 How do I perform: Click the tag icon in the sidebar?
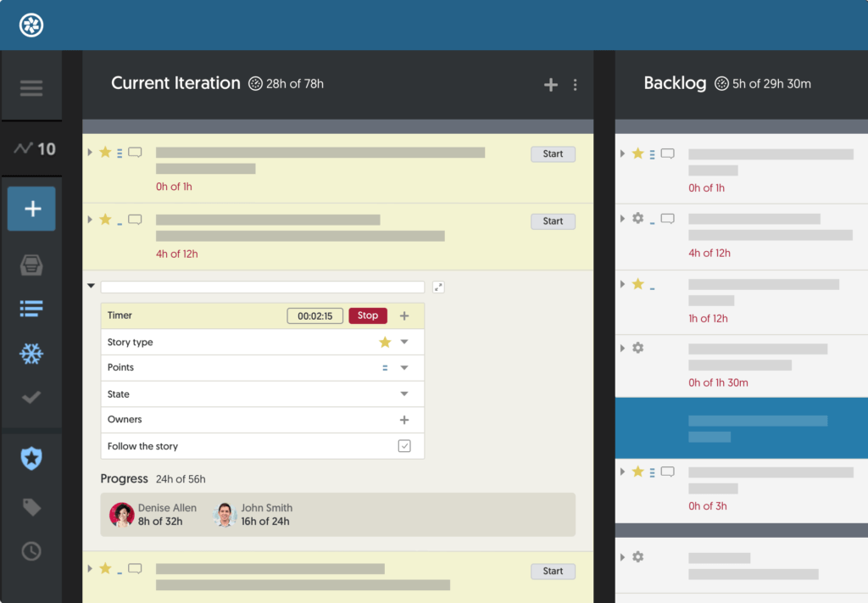pyautogui.click(x=31, y=506)
